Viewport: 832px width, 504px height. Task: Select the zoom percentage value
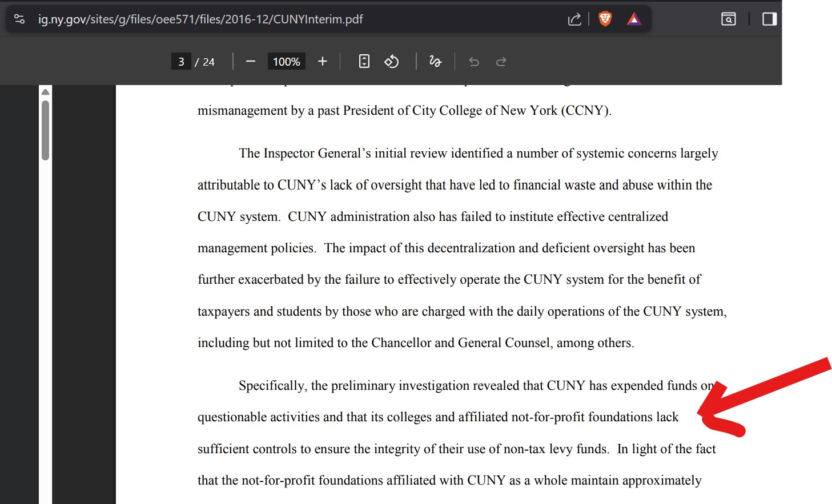click(x=286, y=61)
